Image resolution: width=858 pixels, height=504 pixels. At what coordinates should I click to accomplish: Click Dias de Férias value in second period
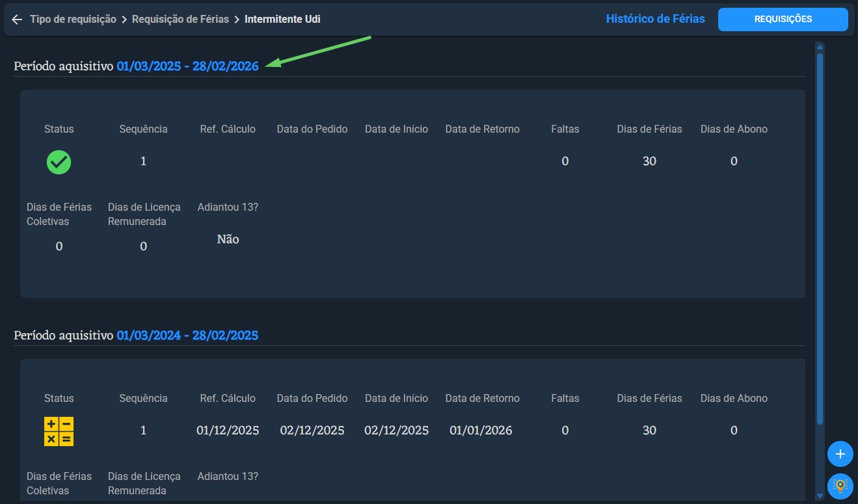649,431
